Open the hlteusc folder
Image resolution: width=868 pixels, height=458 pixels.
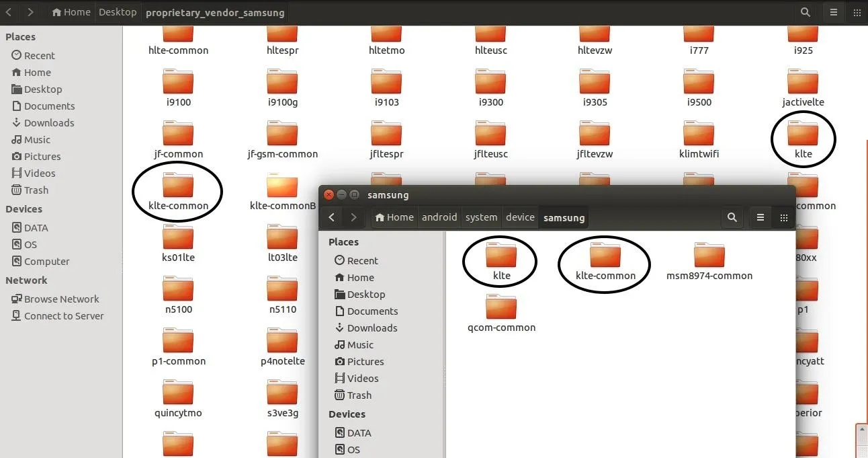coord(490,40)
